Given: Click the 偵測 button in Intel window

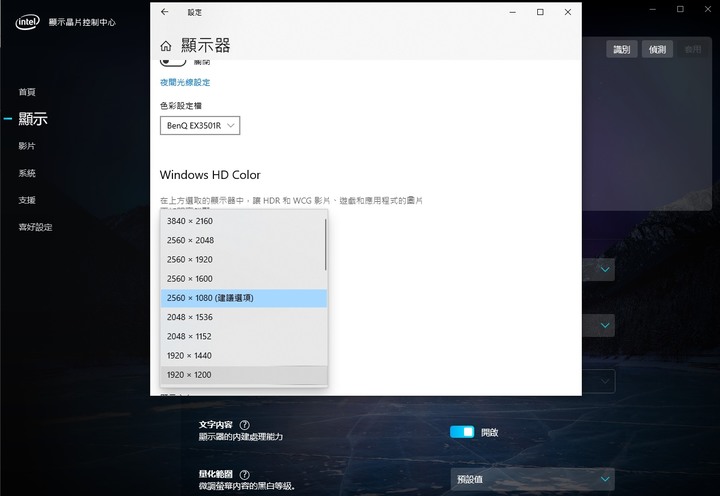Looking at the screenshot, I should [657, 49].
